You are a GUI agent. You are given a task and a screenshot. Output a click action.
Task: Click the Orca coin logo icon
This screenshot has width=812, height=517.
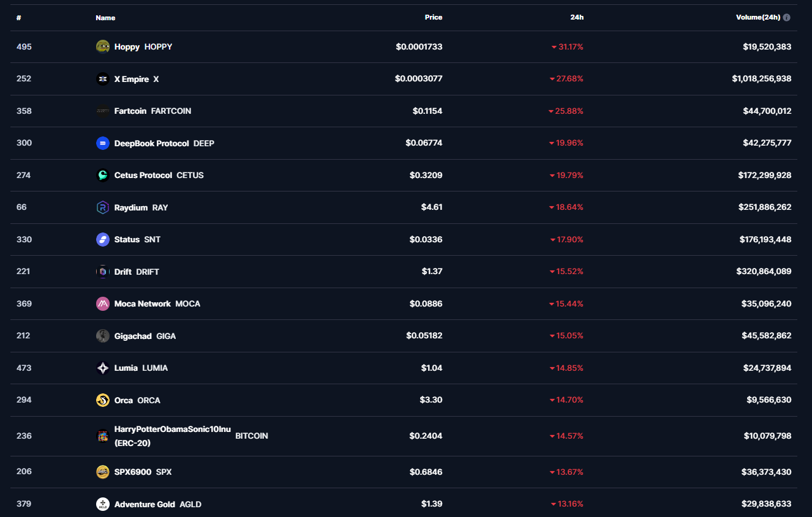pyautogui.click(x=103, y=400)
